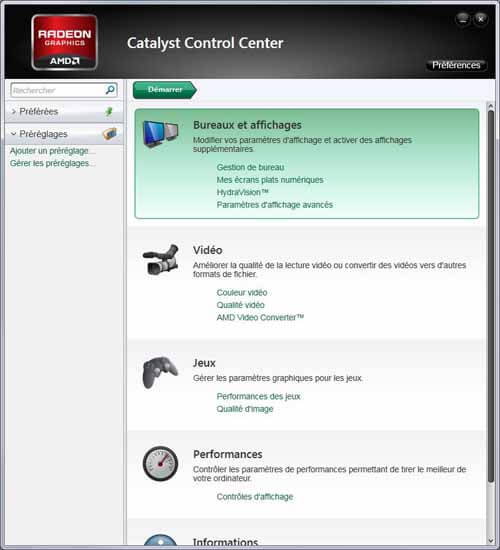Click the Informations icon at the bottom
This screenshot has height=550, width=500.
click(x=160, y=539)
